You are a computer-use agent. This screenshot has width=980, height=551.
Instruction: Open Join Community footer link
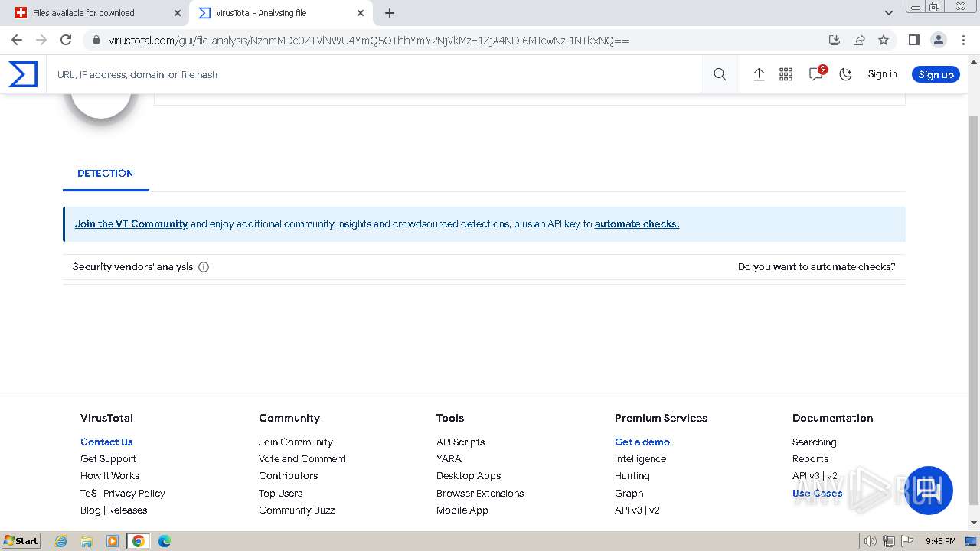point(296,442)
